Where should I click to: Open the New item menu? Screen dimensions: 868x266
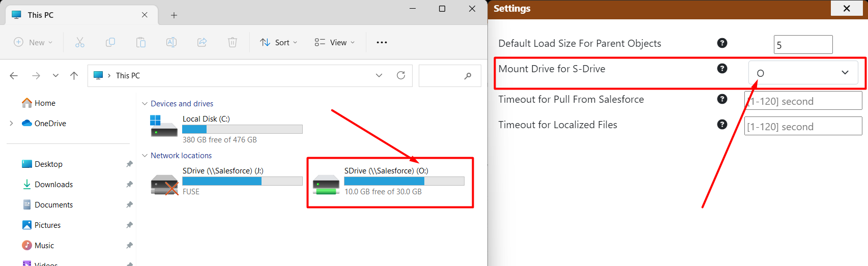click(33, 42)
